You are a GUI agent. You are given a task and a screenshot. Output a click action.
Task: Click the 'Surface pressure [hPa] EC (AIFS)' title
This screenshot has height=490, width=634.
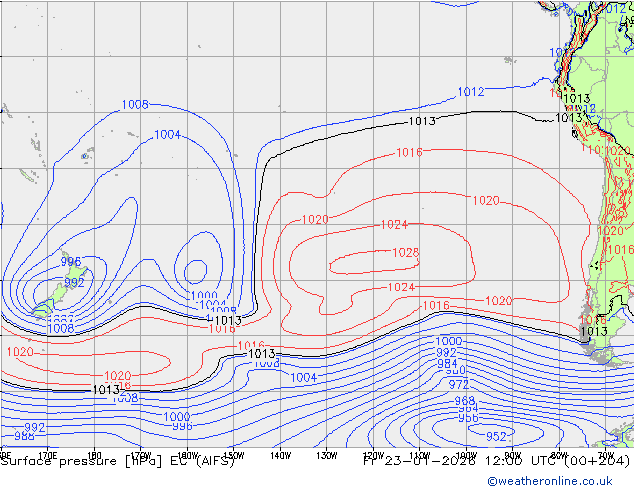117,461
